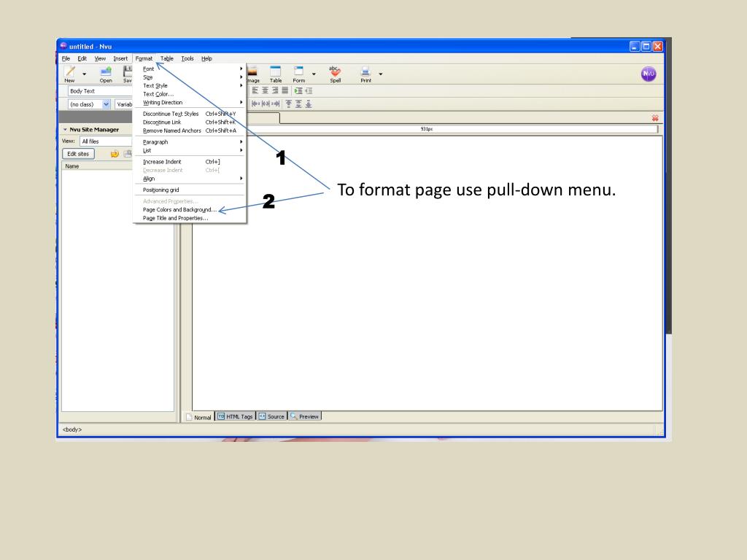Click the <body> tag in status bar

72,429
